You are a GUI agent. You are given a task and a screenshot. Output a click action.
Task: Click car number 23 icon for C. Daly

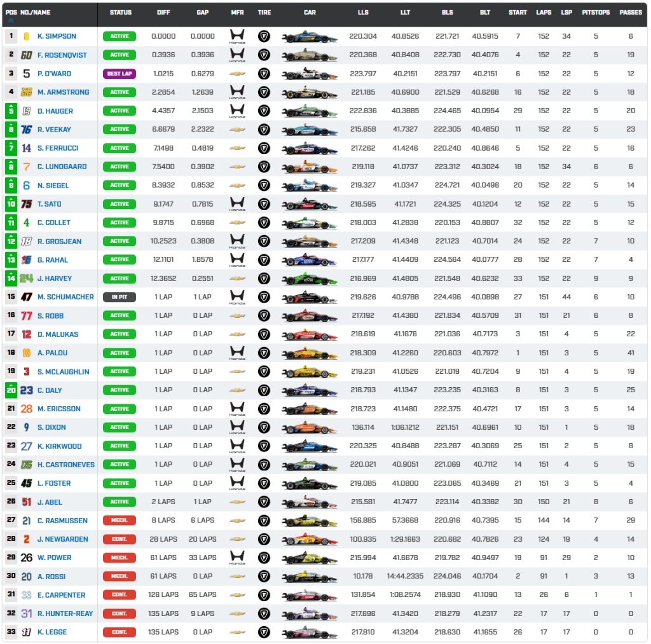[x=27, y=390]
